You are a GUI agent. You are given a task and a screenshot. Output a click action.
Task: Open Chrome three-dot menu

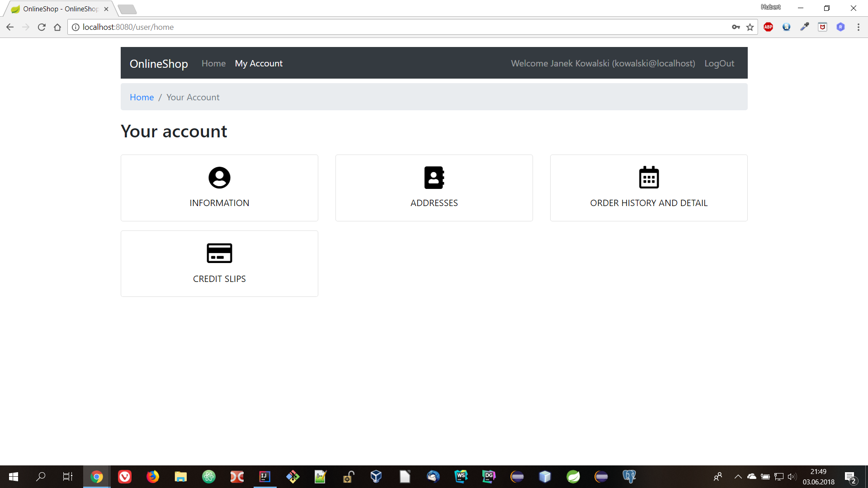(858, 27)
